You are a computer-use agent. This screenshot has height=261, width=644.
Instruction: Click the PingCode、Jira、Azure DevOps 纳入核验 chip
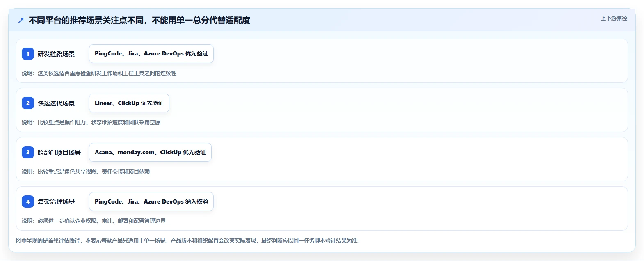click(x=151, y=201)
